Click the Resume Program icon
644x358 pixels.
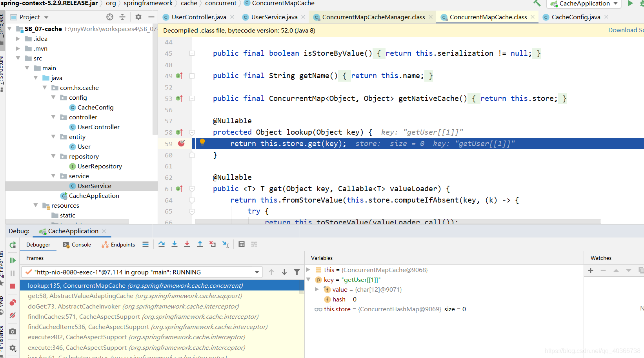[13, 260]
